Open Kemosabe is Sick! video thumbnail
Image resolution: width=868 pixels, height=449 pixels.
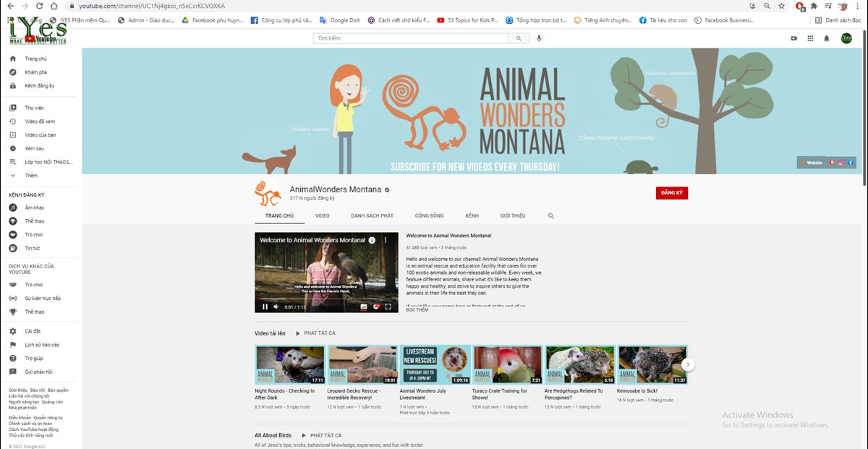click(652, 364)
